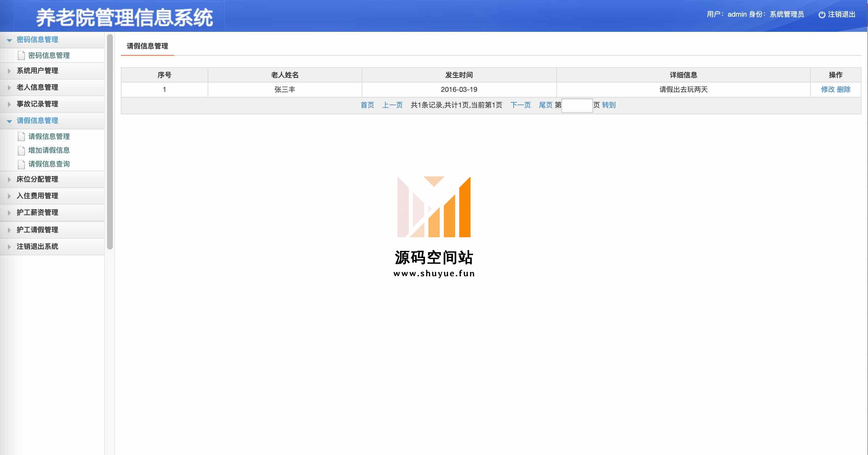This screenshot has height=455, width=868.
Task: Click the 详细信息 column header
Action: pyautogui.click(x=683, y=75)
